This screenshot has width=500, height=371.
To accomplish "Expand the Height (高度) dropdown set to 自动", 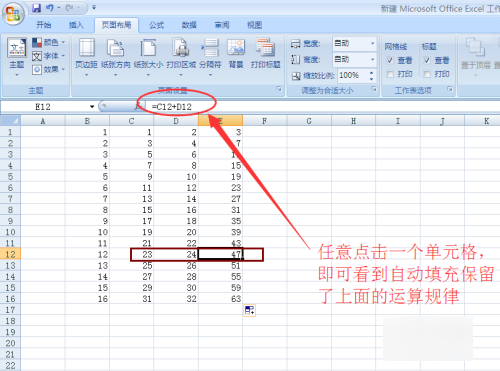I will coord(372,59).
